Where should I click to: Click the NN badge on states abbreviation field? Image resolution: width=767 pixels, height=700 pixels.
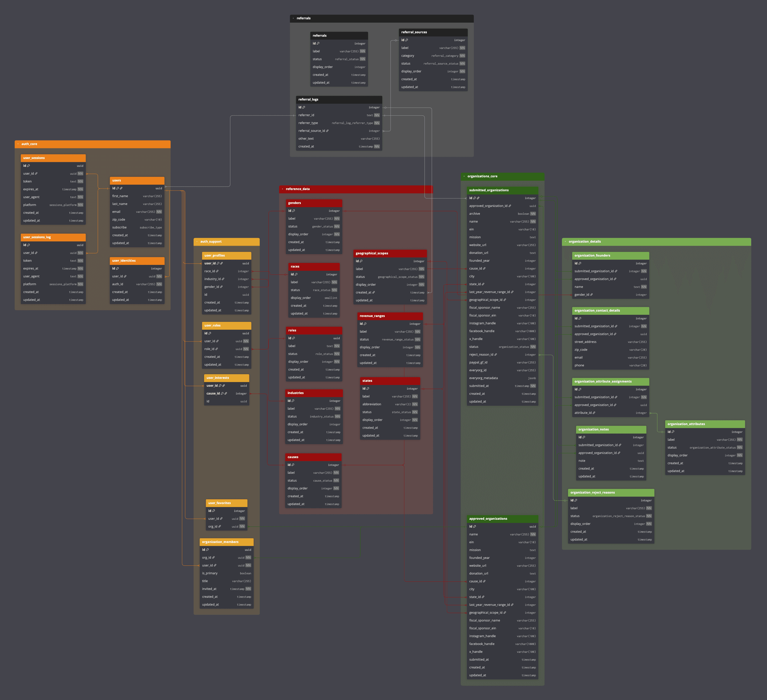(x=415, y=404)
